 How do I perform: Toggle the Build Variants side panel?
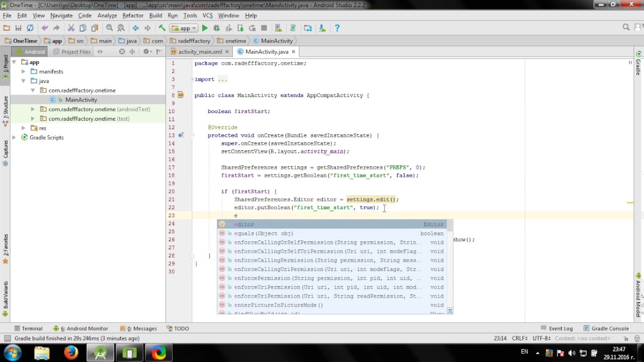click(6, 298)
